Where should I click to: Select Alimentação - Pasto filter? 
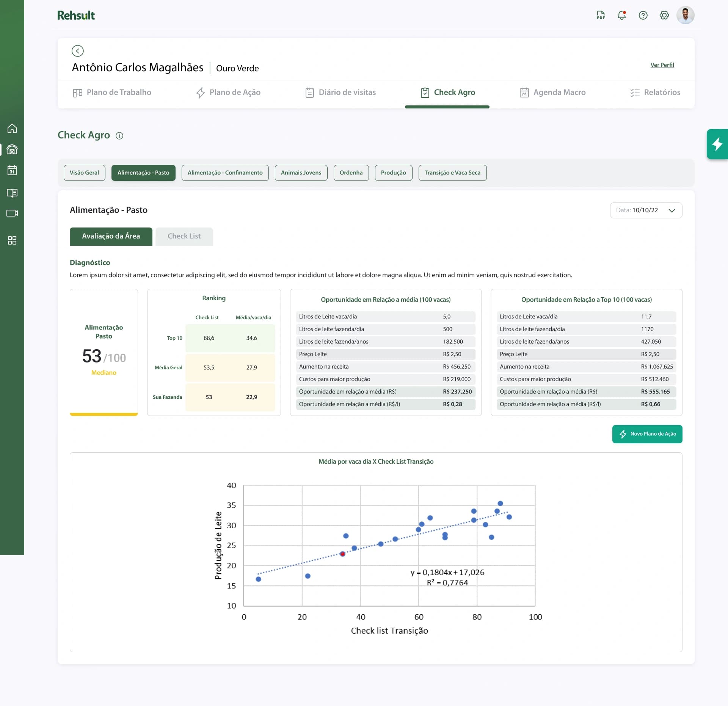pyautogui.click(x=143, y=173)
